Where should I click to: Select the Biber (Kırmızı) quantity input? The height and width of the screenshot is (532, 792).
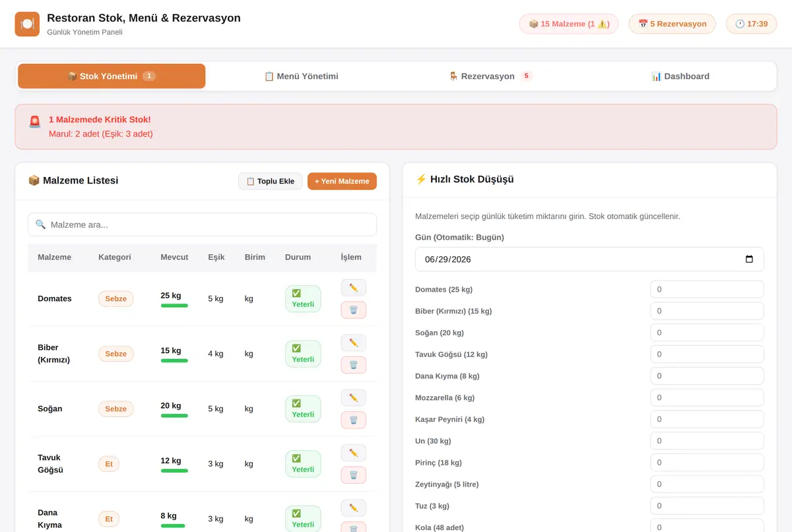(x=707, y=311)
